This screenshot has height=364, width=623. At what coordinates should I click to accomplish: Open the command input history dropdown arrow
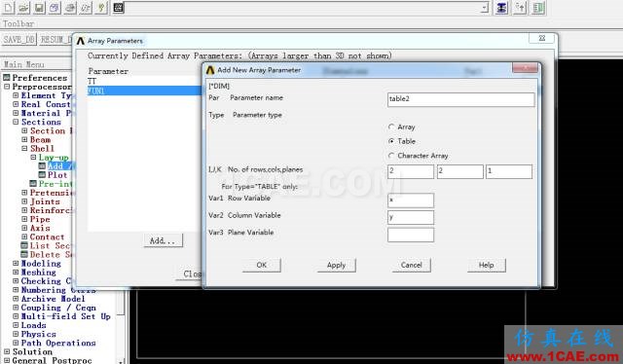485,8
